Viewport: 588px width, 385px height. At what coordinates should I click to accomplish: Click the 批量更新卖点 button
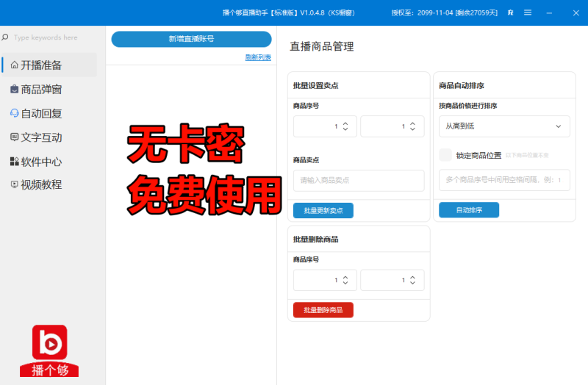click(x=323, y=211)
